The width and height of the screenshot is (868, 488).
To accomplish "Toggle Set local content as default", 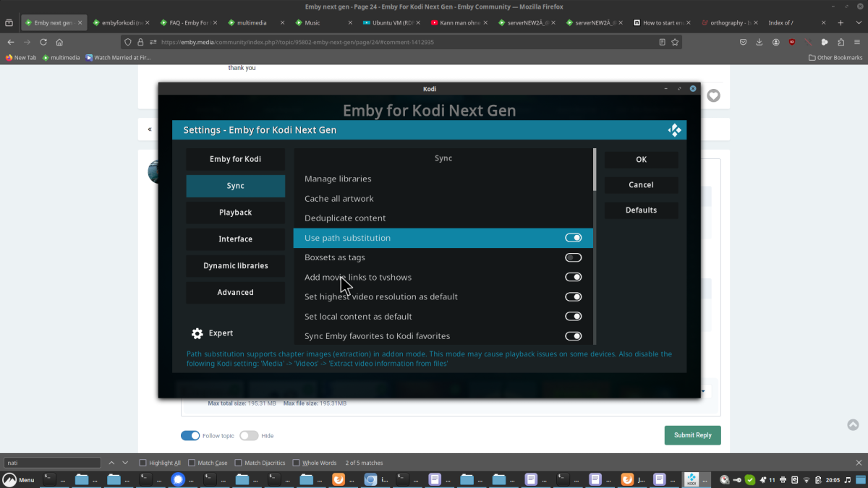I will [573, 316].
